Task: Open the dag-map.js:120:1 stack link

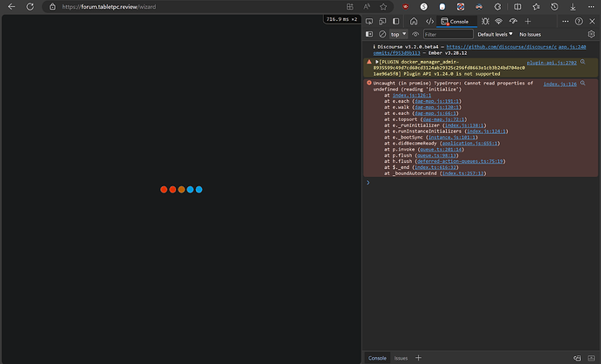Action: coord(437,107)
